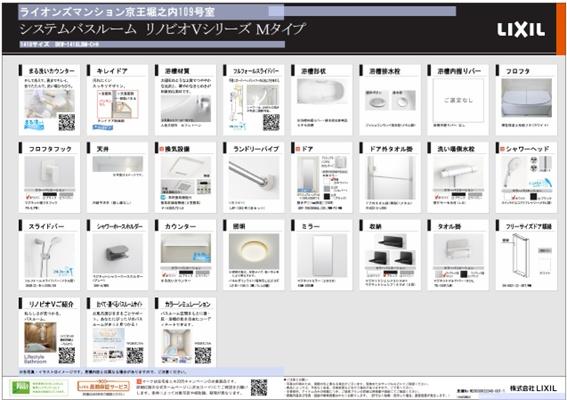
Task: Click the 浴槽内握りバー card title
Action: (459, 71)
